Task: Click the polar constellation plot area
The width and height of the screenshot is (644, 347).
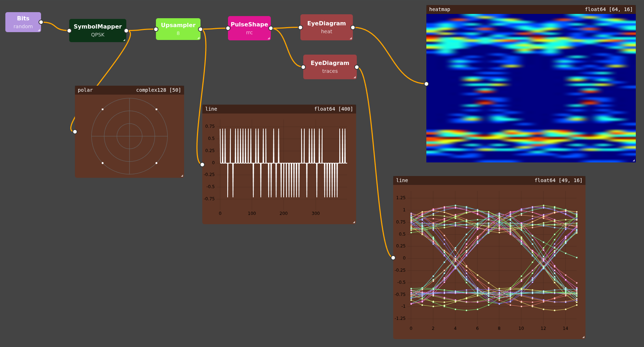Action: 130,136
